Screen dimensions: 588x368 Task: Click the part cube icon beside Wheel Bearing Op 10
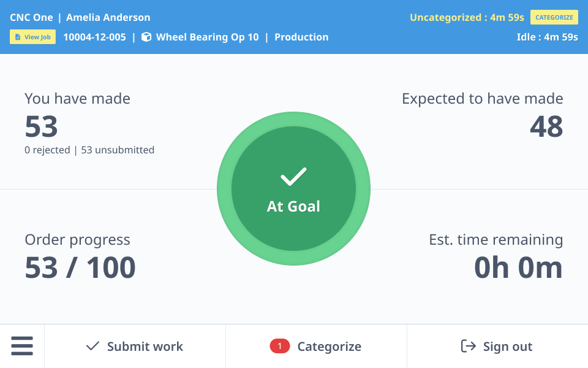click(146, 37)
